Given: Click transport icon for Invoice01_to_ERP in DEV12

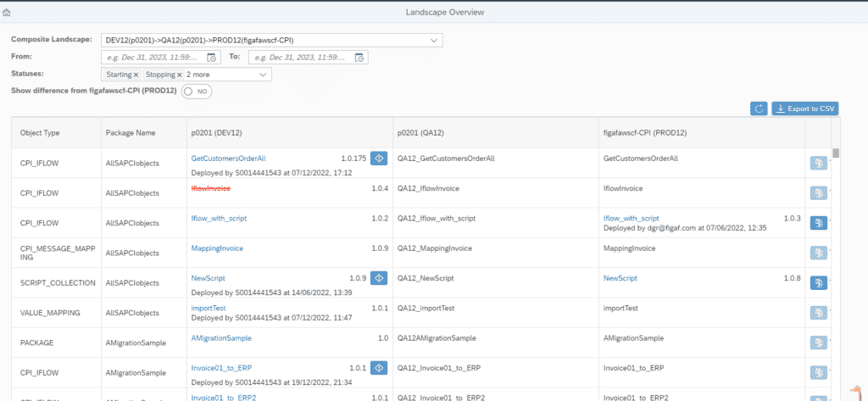Looking at the screenshot, I should pos(379,368).
